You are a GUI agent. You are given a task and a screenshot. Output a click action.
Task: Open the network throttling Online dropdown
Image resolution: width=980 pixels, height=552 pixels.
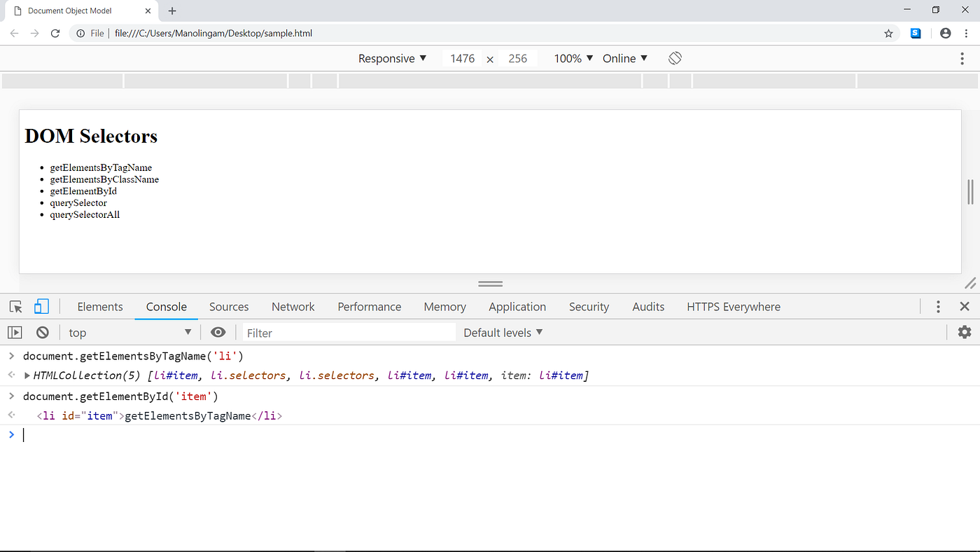[624, 58]
